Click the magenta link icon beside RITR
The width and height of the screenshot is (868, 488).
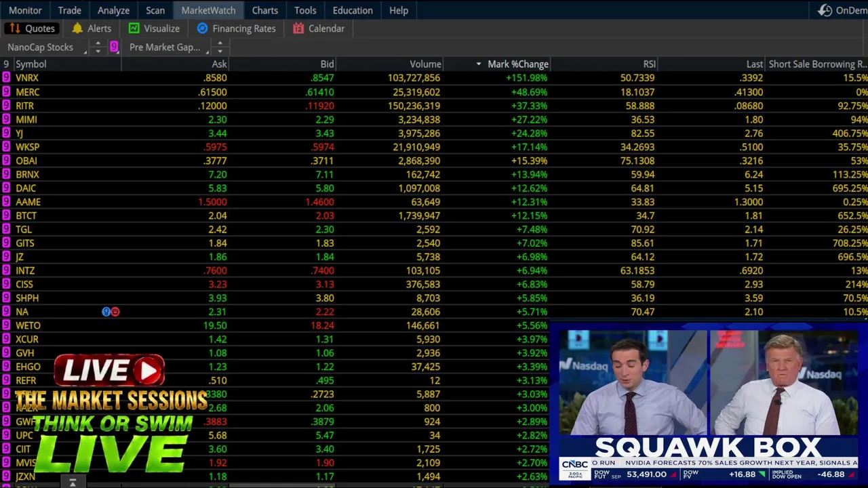click(6, 106)
